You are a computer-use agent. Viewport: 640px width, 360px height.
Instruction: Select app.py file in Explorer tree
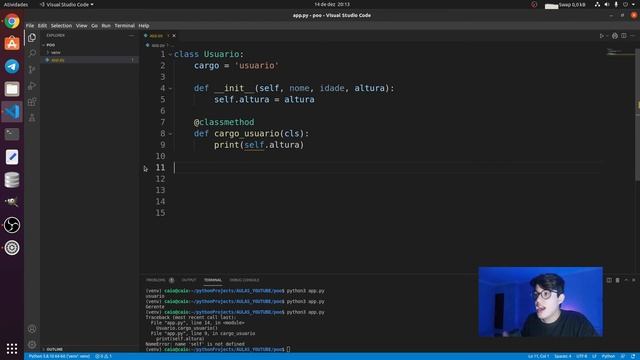pyautogui.click(x=58, y=60)
